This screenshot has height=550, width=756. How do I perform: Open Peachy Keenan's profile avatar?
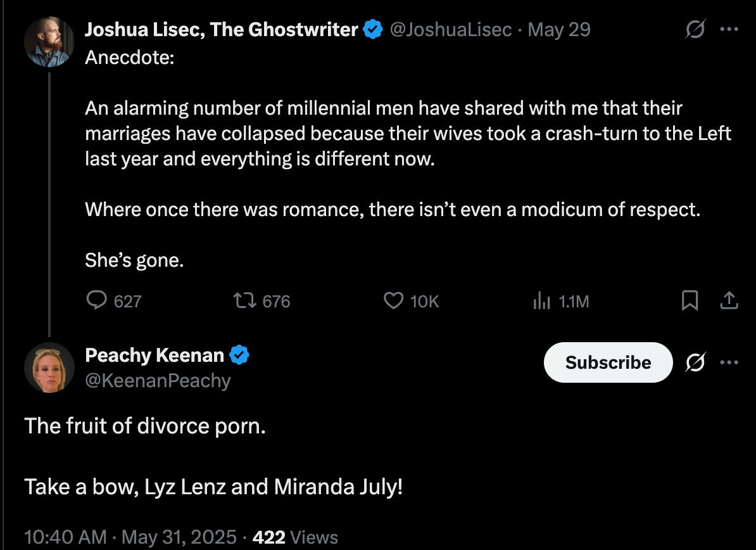(49, 368)
